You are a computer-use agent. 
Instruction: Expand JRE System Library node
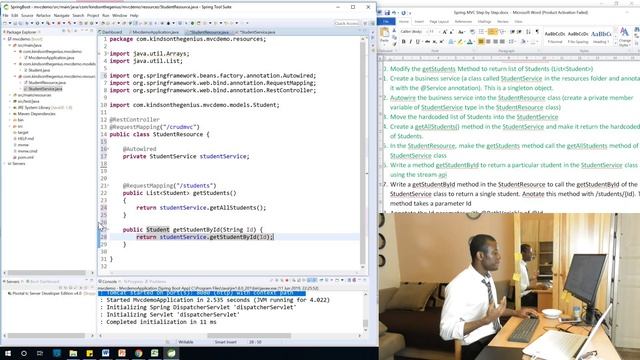click(10, 108)
